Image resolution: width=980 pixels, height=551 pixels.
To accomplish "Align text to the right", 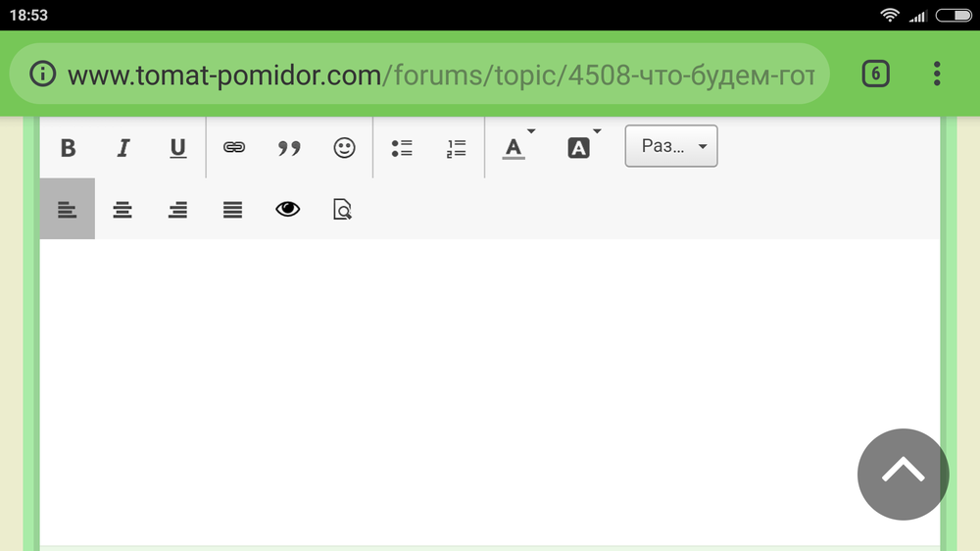I will 177,209.
